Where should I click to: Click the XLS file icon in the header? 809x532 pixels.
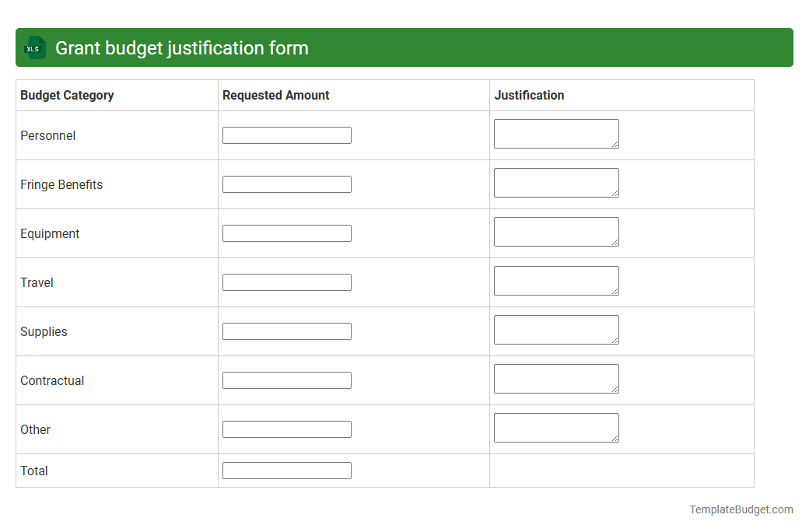point(34,47)
